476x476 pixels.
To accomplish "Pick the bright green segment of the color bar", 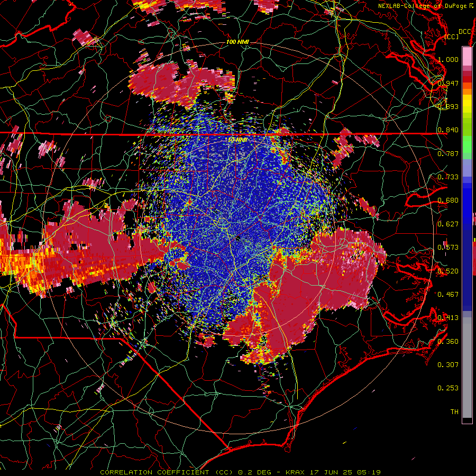I will (467, 144).
